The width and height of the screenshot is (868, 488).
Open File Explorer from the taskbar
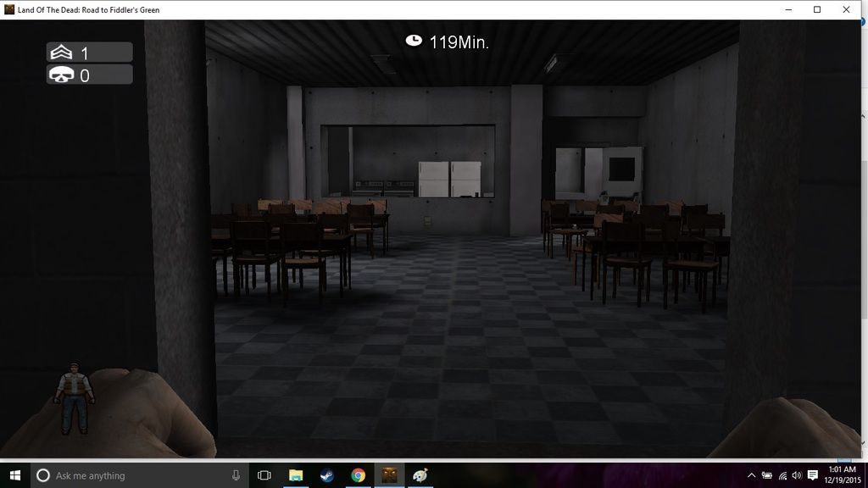296,475
